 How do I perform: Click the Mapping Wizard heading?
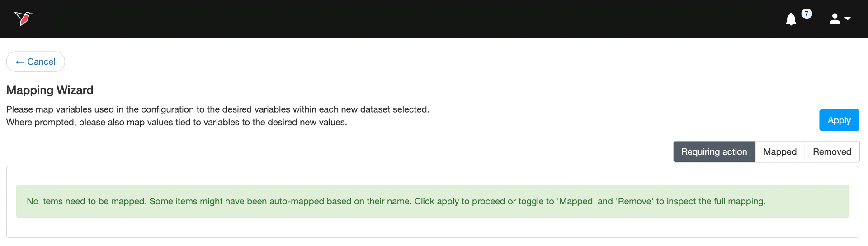coord(50,90)
